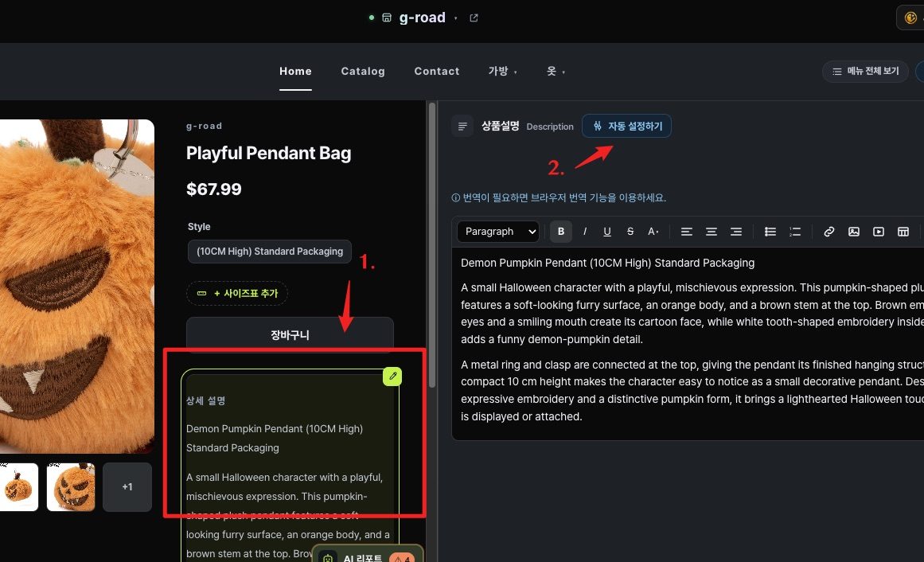Insert a numbered list
Viewport: 924px width, 562px height.
[x=795, y=231]
